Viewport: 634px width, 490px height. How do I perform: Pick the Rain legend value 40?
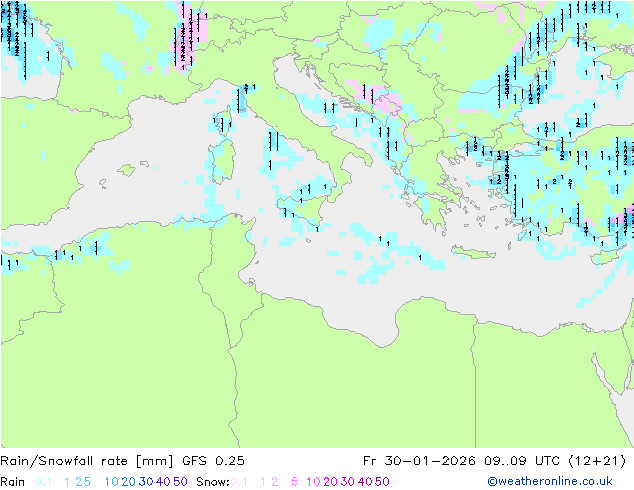coord(163,482)
